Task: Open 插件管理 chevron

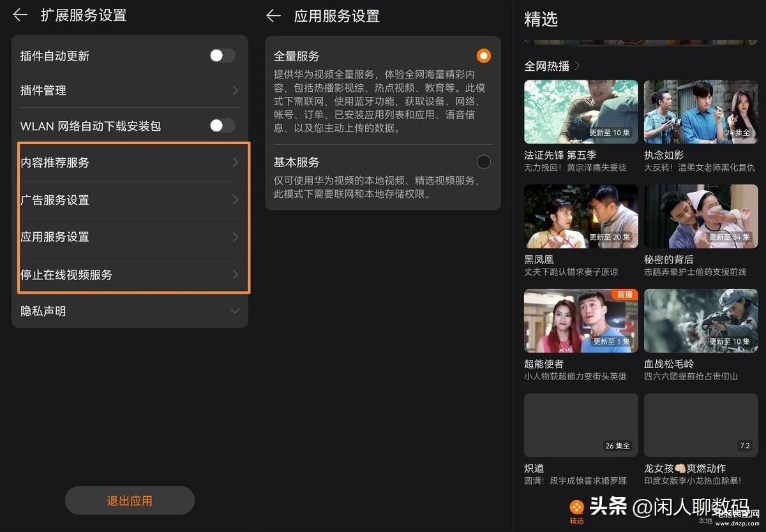Action: pos(235,91)
